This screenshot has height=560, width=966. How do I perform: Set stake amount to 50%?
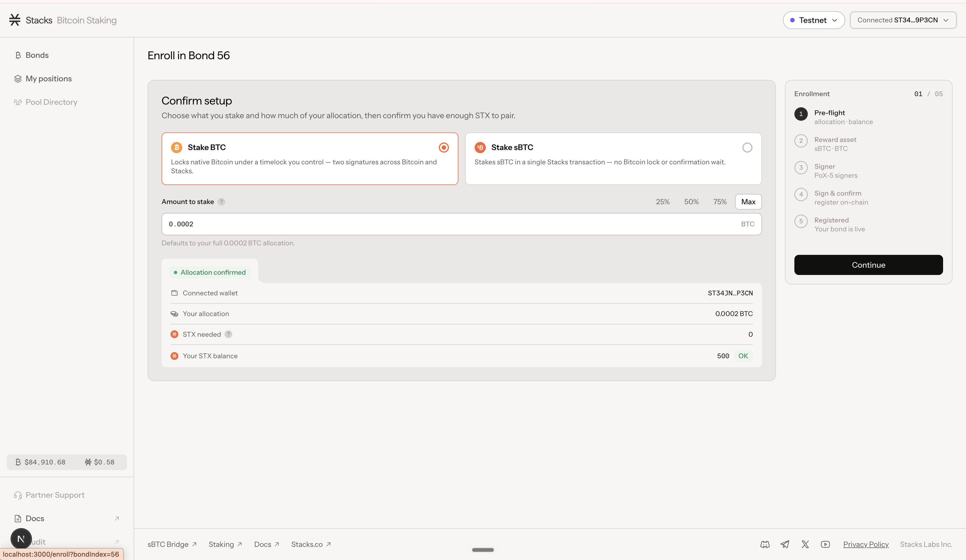pyautogui.click(x=691, y=201)
